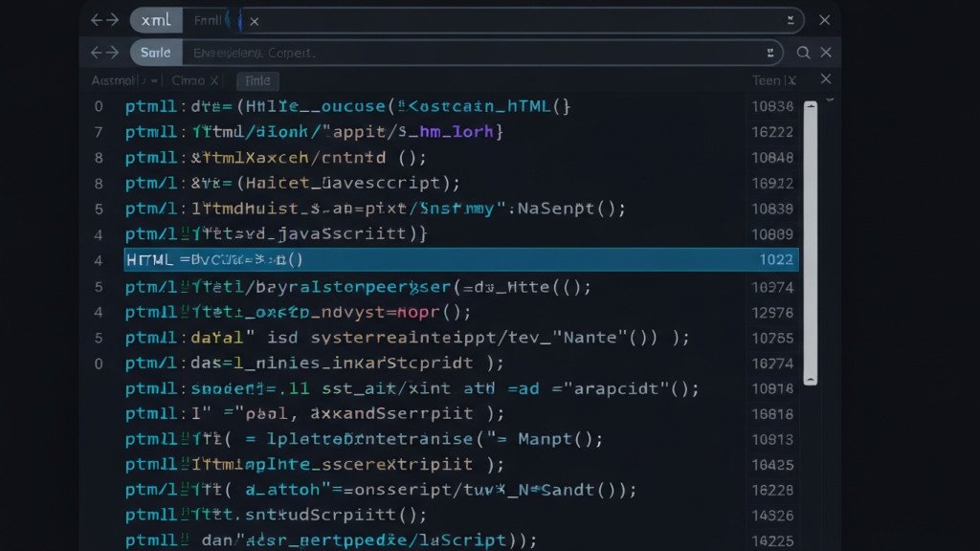Click line containing bayralstonpeer
The image size is (980, 551).
[x=358, y=287]
